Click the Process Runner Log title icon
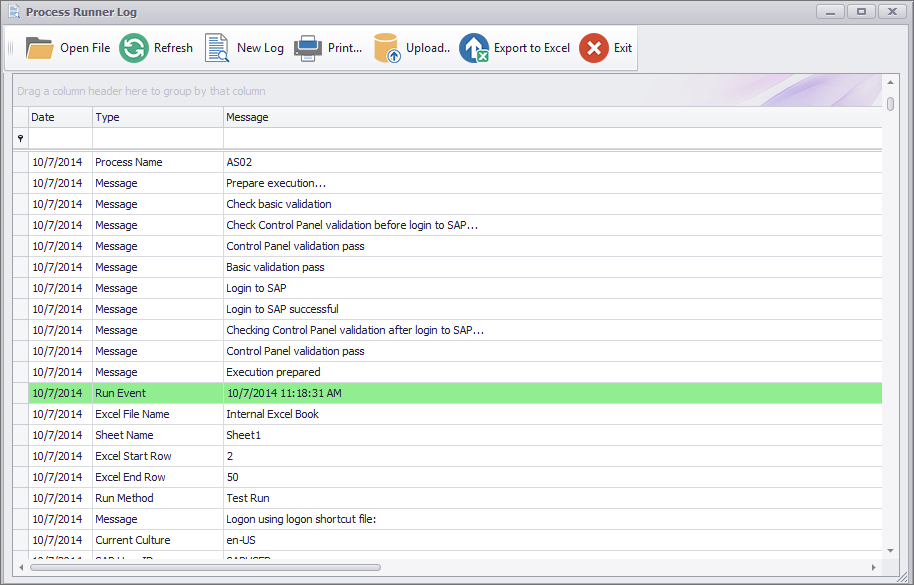The height and width of the screenshot is (585, 914). point(14,12)
